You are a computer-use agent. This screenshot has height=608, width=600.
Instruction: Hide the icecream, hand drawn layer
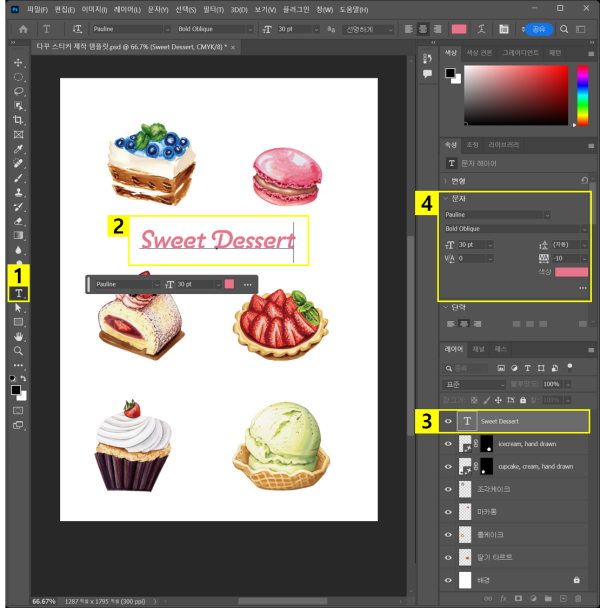(x=448, y=444)
